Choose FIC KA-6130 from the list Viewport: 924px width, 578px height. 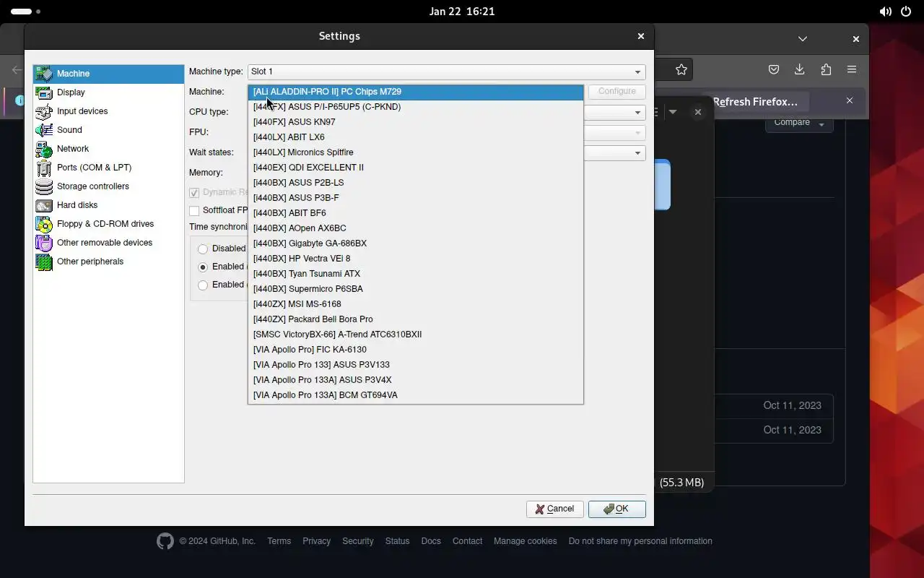(416, 350)
